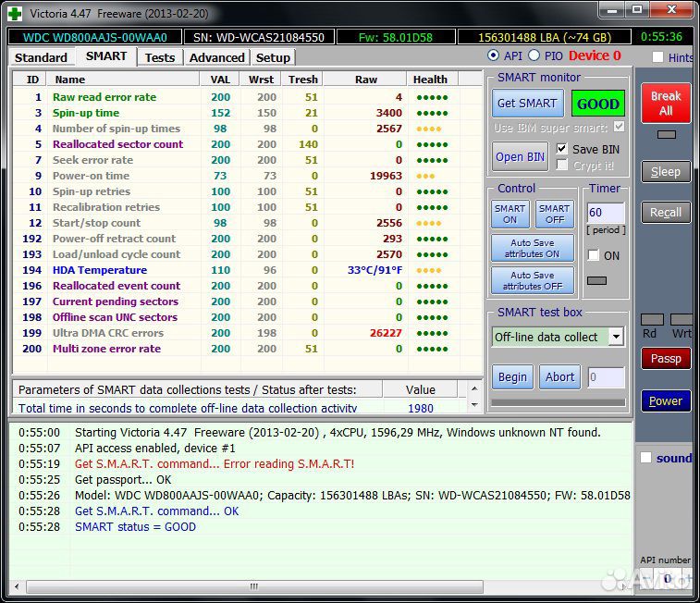Click the Error reading S.M.A.R.T log line

[215, 463]
